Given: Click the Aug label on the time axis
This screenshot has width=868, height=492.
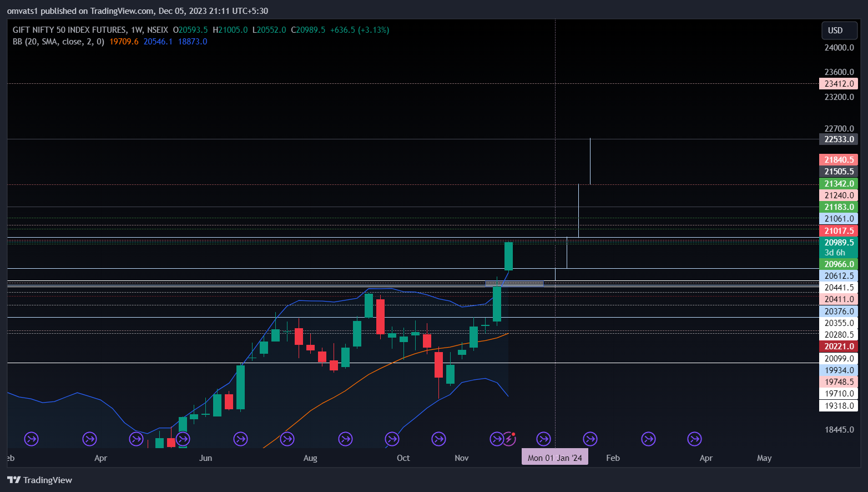Looking at the screenshot, I should (310, 458).
